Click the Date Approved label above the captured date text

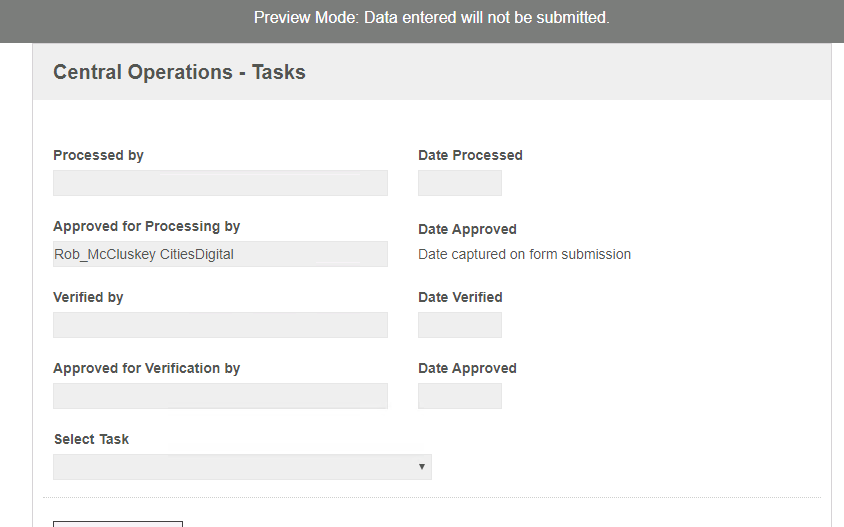pos(467,229)
